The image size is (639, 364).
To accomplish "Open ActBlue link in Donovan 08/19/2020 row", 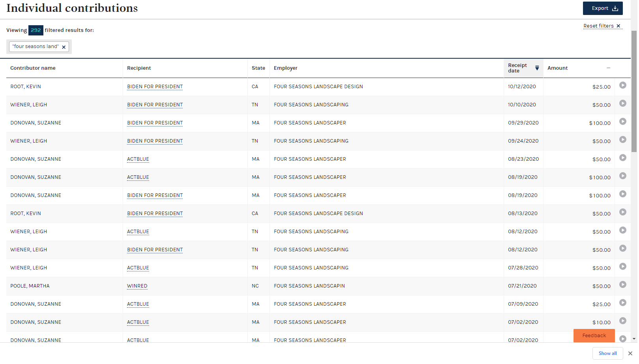I will (138, 177).
